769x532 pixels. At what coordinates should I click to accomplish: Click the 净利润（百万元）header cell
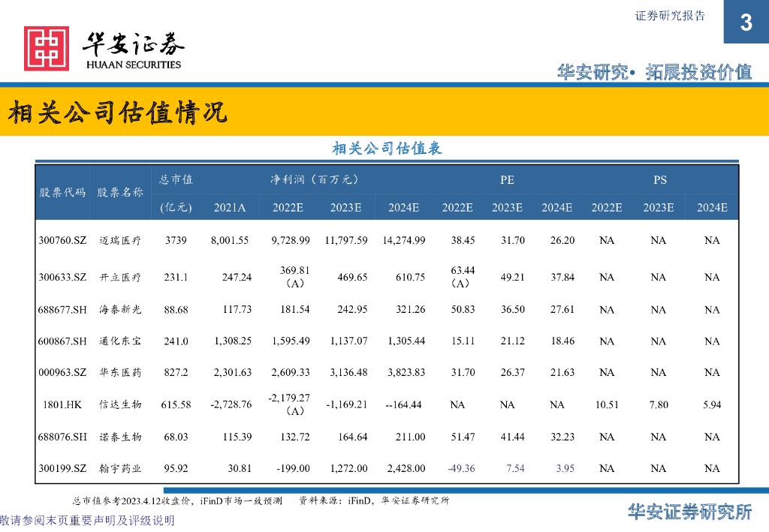click(316, 179)
